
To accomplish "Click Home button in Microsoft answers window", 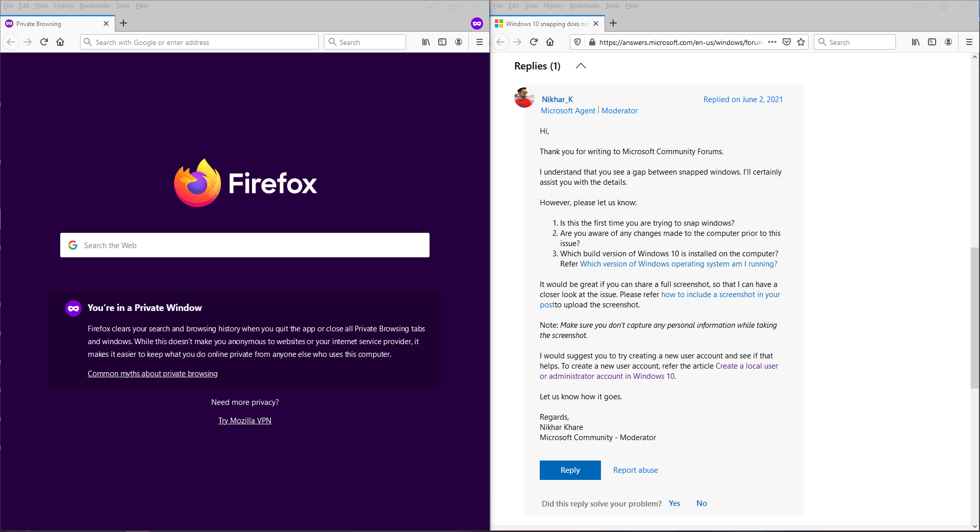I will 550,42.
